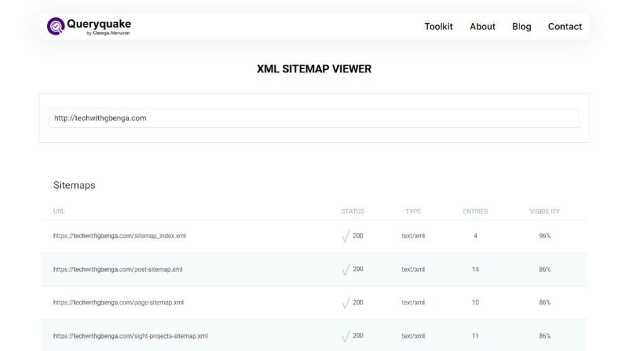Screen dimensions: 644x351
Task: Open the post-sitemap.xml URL
Action: point(118,269)
